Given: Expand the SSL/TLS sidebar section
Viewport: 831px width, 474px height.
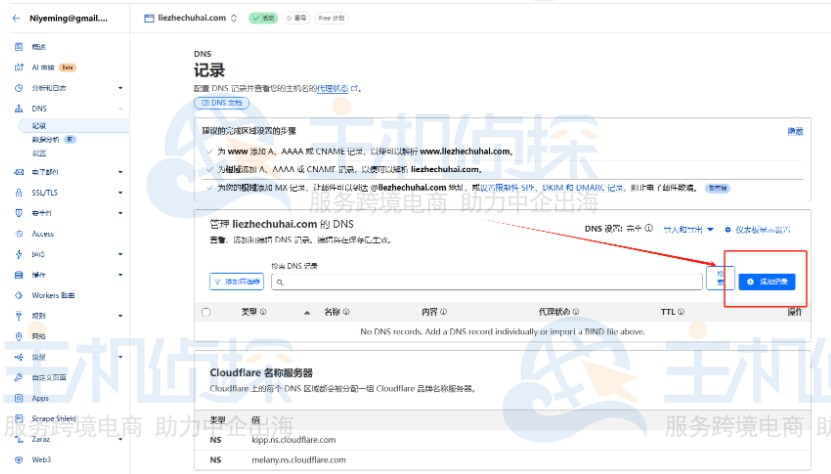Looking at the screenshot, I should [x=120, y=192].
